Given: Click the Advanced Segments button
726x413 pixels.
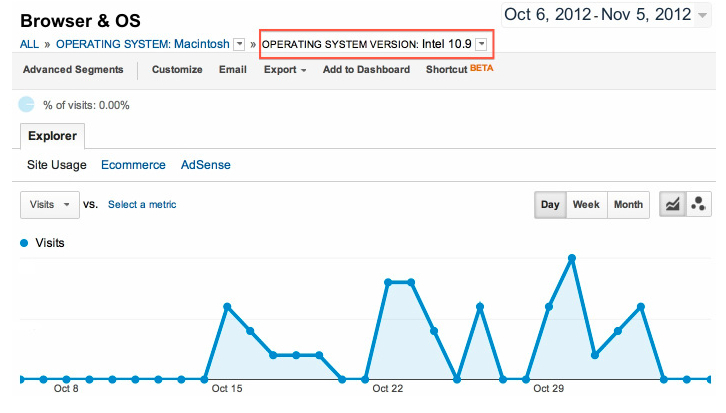Looking at the screenshot, I should [x=73, y=70].
